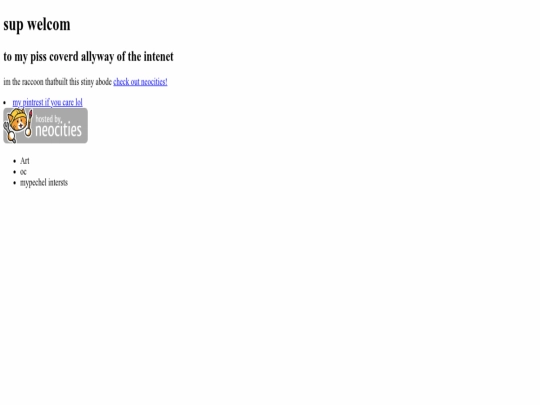Select the 'mypechel intersts' list item

coord(44,183)
